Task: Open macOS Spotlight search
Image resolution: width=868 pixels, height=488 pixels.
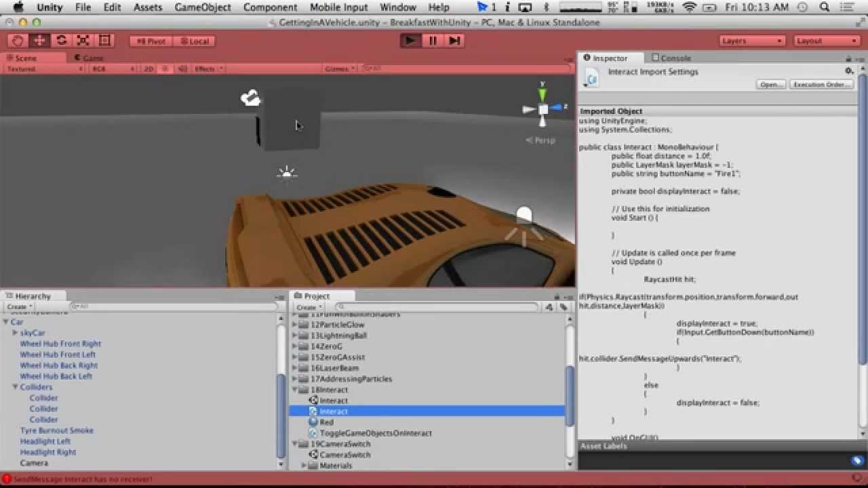Action: [825, 7]
